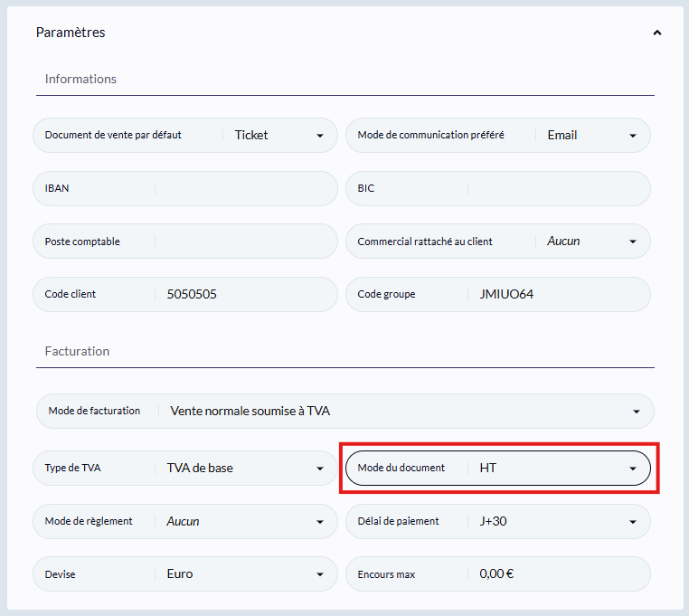Click the Informations section heading
Viewport: 689px width, 616px height.
click(x=80, y=79)
